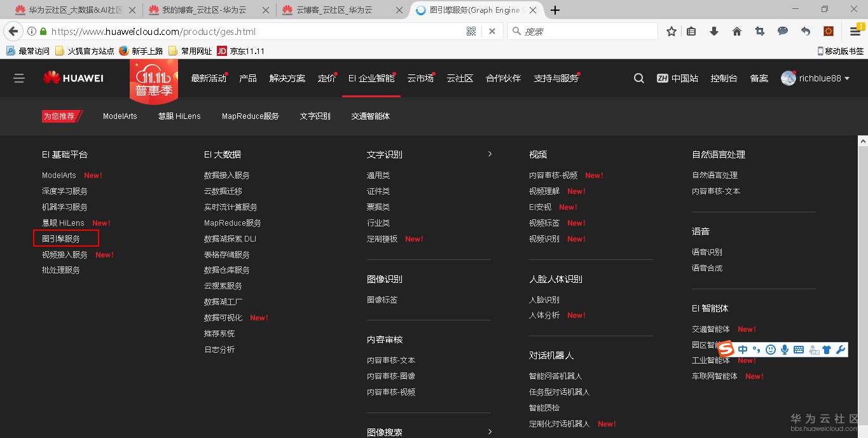Open the Sogou soft keyboard

[x=799, y=349]
